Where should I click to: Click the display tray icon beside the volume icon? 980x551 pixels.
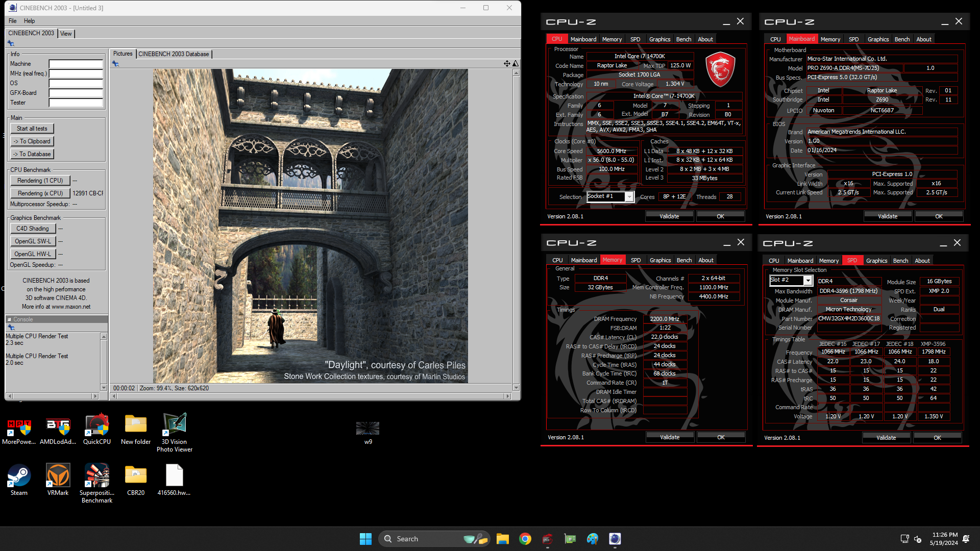click(904, 539)
